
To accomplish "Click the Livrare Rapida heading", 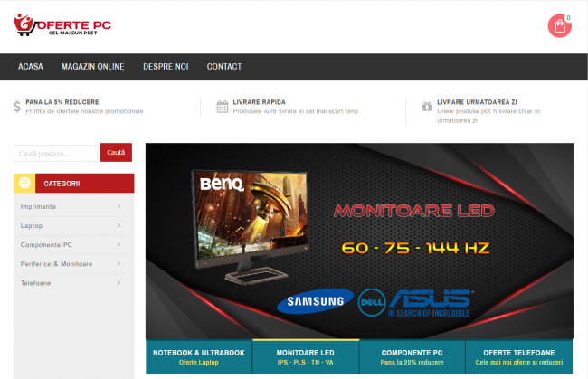I will pyautogui.click(x=259, y=102).
